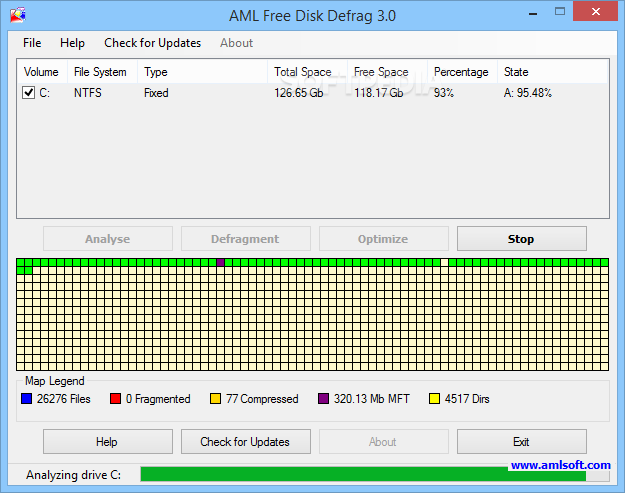Click the A: 95.48% state value
Screen dimensions: 625x493
pos(528,93)
